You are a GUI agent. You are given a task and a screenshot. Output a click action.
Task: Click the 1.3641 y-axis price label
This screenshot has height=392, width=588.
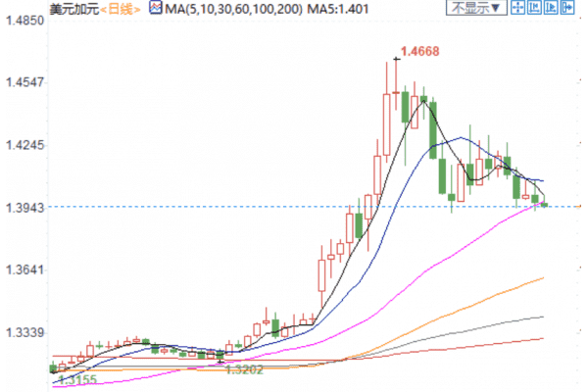pos(24,269)
